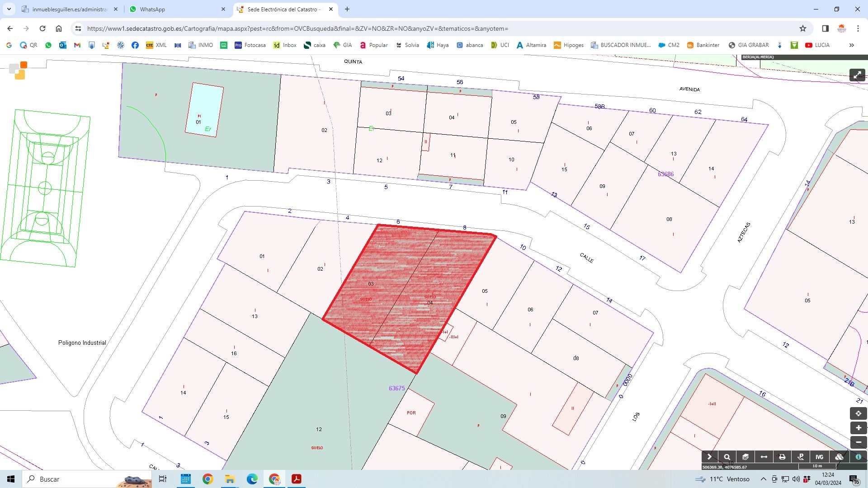Open Adobe Acrobat from the taskbar

(297, 479)
